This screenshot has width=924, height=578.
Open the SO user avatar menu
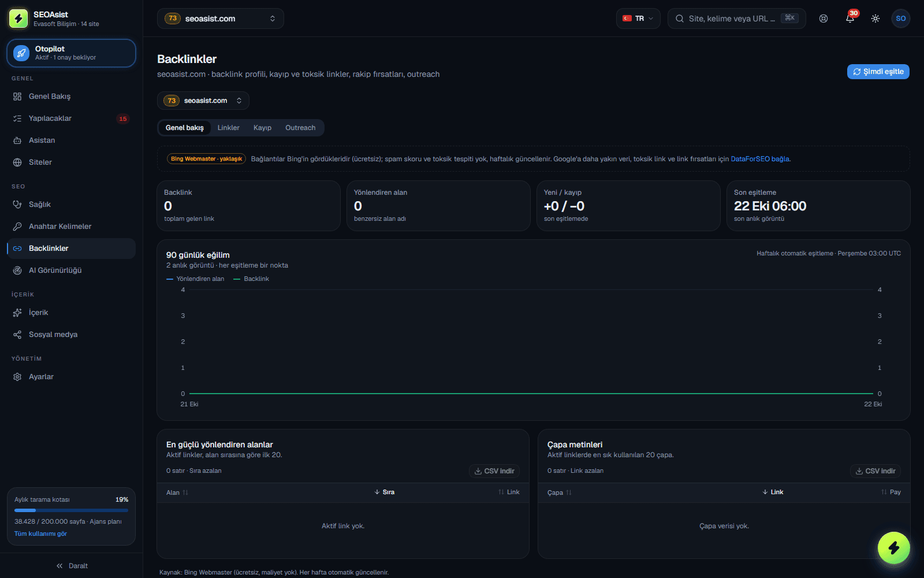tap(901, 18)
